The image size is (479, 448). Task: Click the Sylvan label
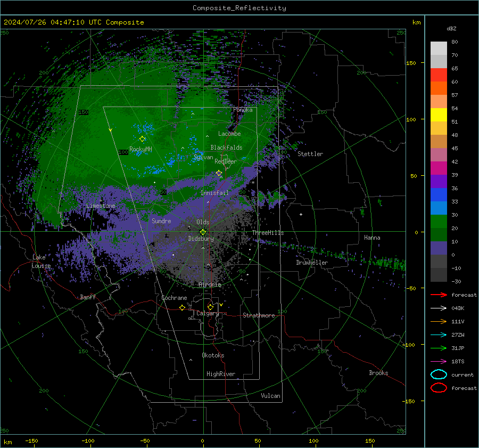(203, 157)
